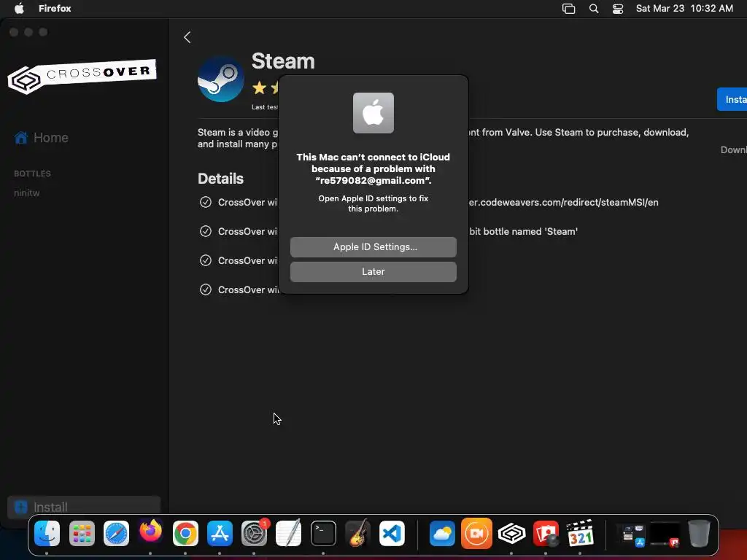The image size is (747, 560).
Task: Click the CrossOver icon in the Dock
Action: [x=511, y=533]
